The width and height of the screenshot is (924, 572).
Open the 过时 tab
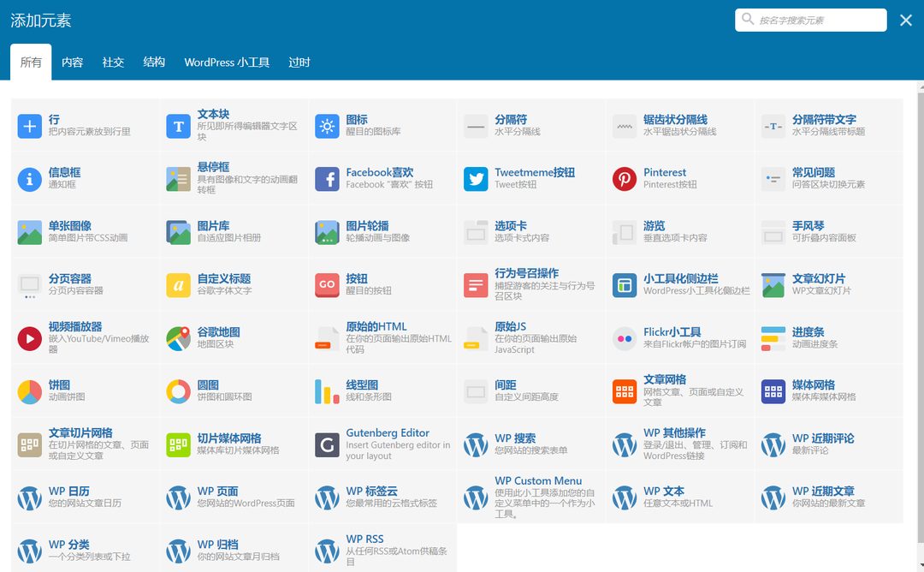[299, 63]
